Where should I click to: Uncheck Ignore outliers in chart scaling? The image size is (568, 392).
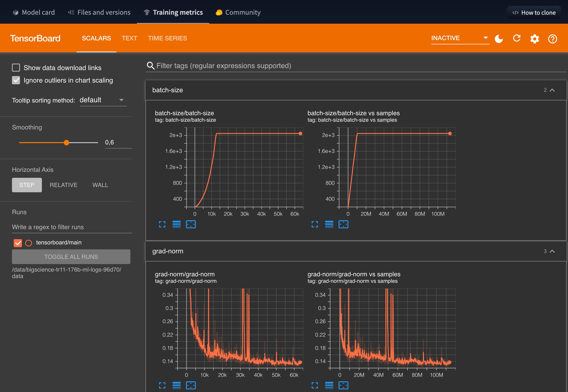coord(16,80)
